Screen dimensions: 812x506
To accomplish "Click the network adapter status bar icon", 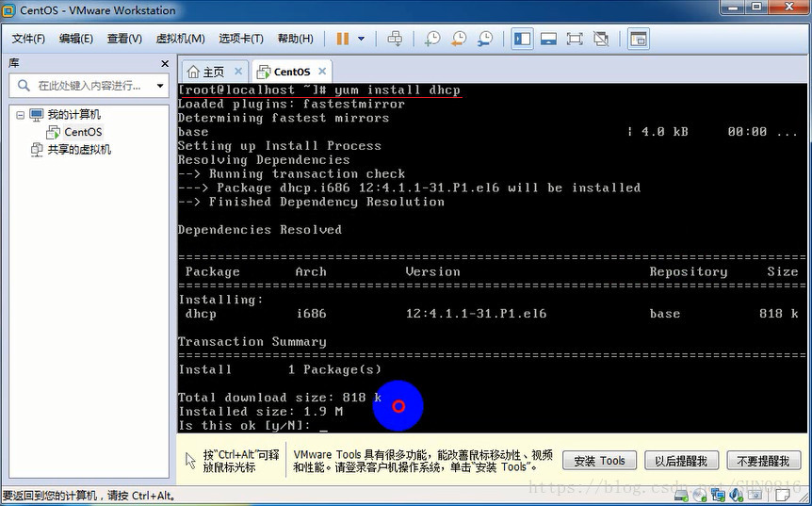I will click(718, 496).
